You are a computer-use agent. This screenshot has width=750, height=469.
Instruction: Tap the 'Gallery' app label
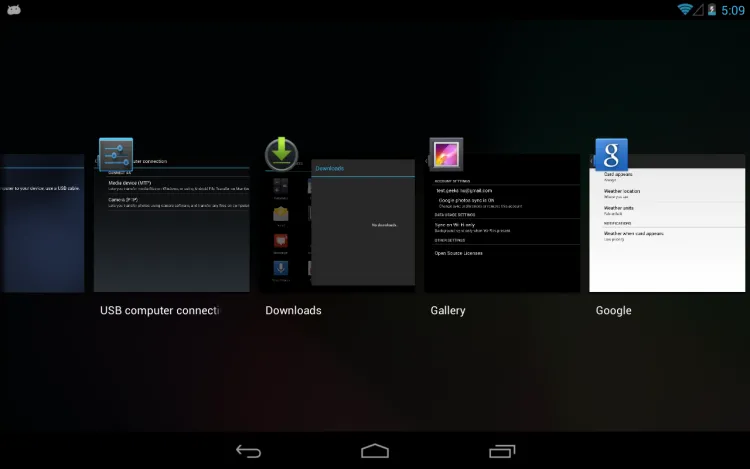pyautogui.click(x=448, y=311)
